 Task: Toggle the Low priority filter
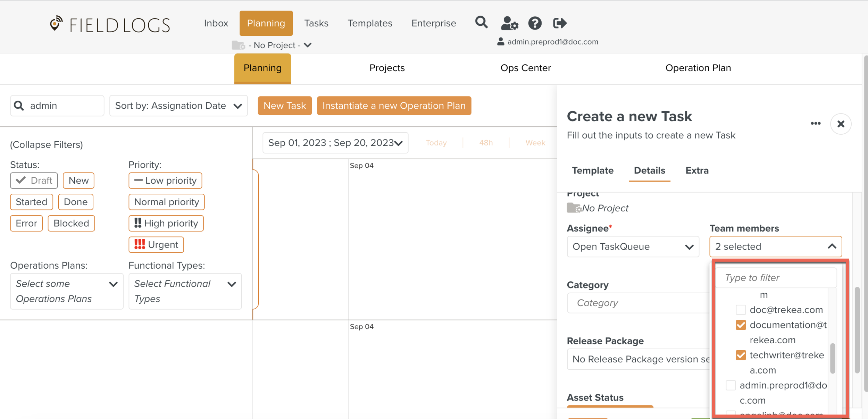pyautogui.click(x=165, y=181)
